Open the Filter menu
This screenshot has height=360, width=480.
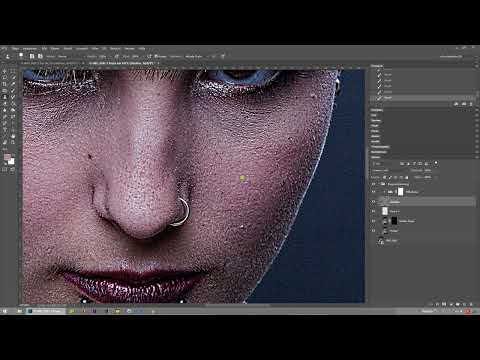(x=95, y=49)
